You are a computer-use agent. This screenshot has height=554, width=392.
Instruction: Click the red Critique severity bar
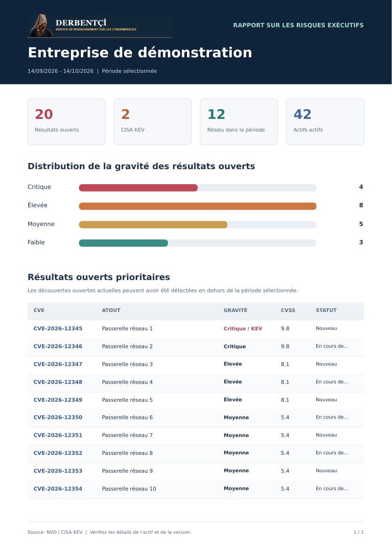tap(138, 187)
